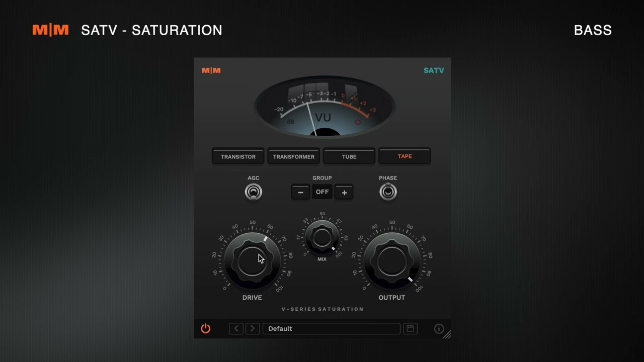
Task: Select the TRANSFORMER mode tab
Action: pyautogui.click(x=294, y=156)
